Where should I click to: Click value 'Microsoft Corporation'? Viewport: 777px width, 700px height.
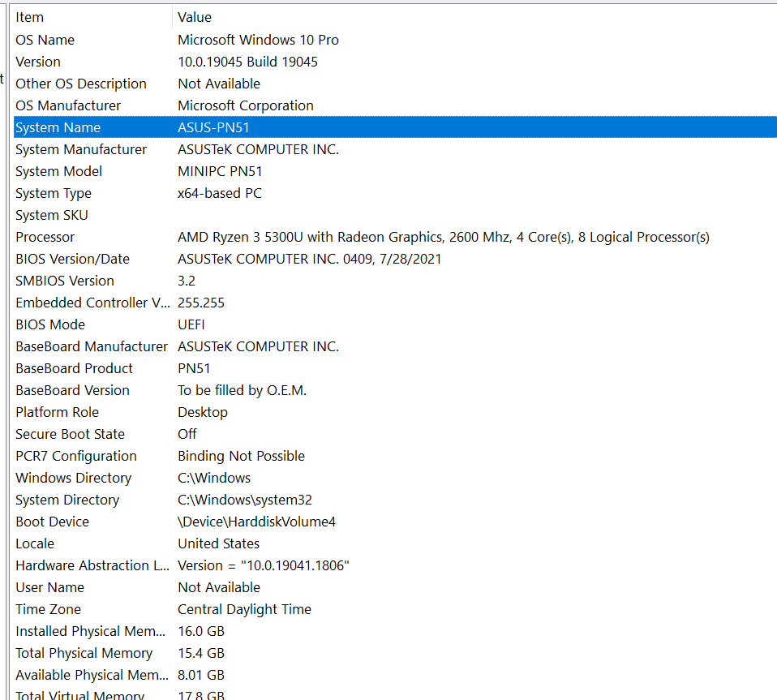tap(246, 105)
